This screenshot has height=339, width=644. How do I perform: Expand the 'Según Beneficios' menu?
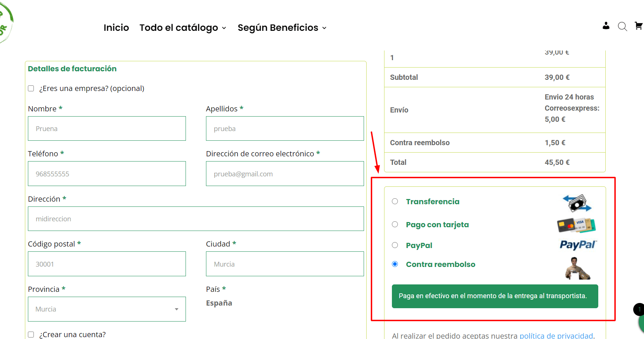pyautogui.click(x=282, y=27)
